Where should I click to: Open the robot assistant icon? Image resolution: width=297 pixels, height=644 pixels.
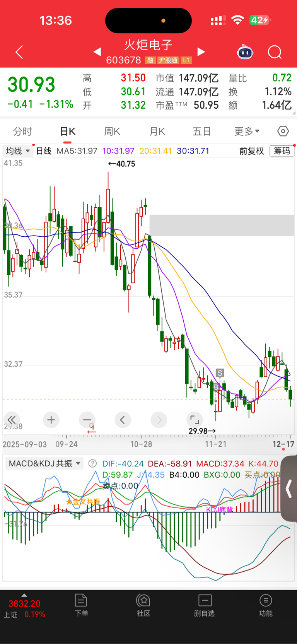point(245,52)
